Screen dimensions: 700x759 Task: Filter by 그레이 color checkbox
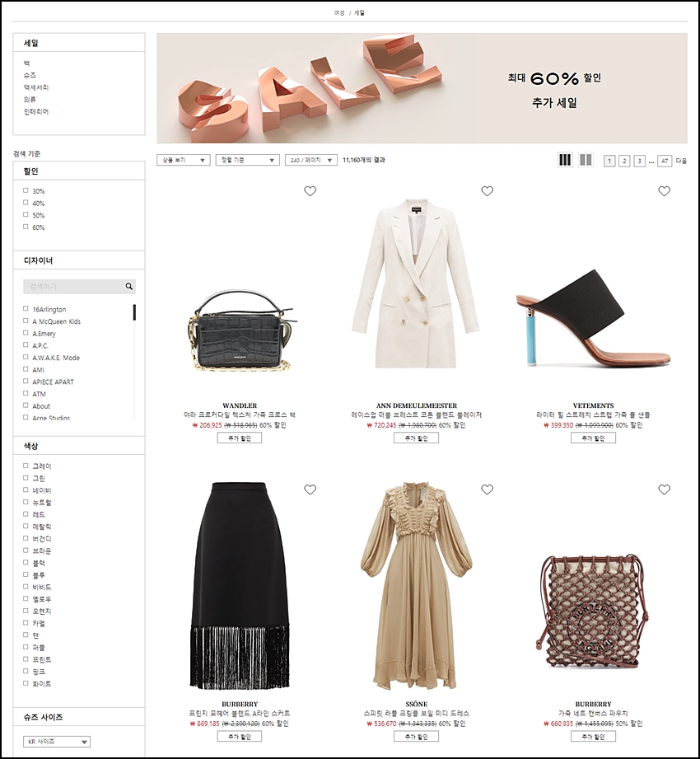26,466
